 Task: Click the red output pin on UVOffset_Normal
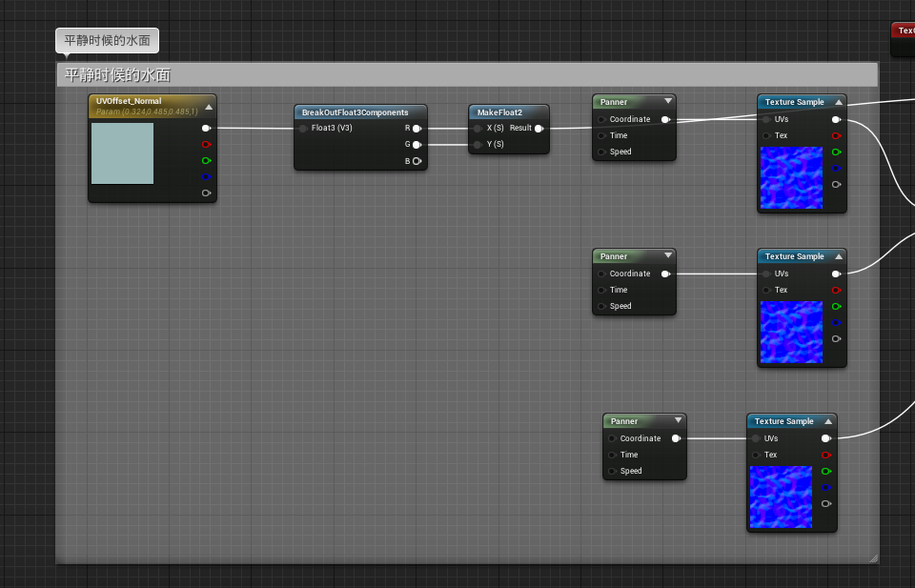click(x=206, y=144)
